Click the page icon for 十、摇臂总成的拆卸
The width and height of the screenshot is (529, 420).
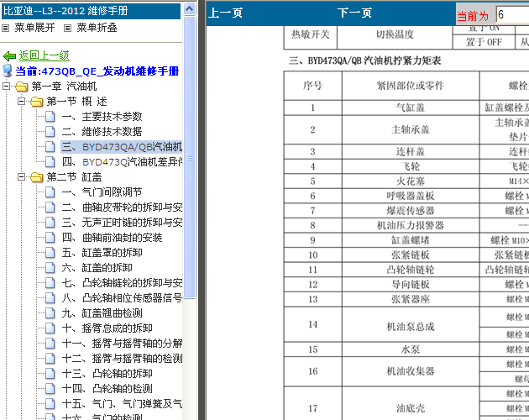50,328
